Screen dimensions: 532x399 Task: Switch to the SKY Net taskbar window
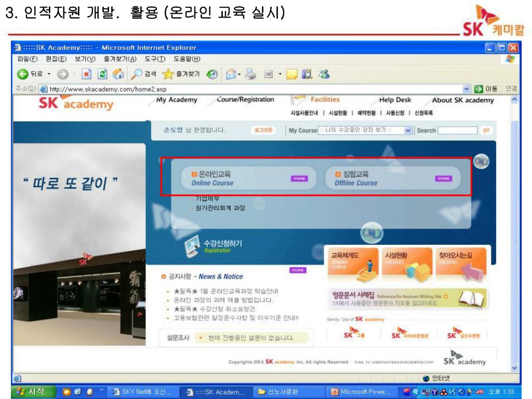(x=143, y=392)
